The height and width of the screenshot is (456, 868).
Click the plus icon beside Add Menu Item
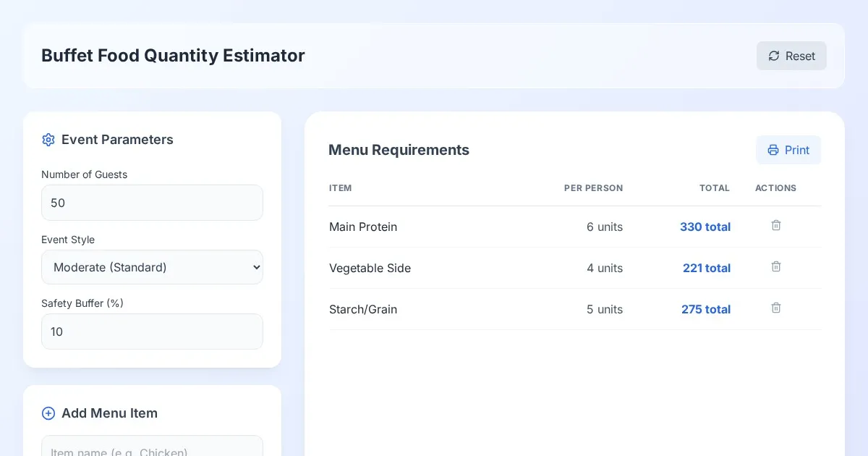(48, 413)
